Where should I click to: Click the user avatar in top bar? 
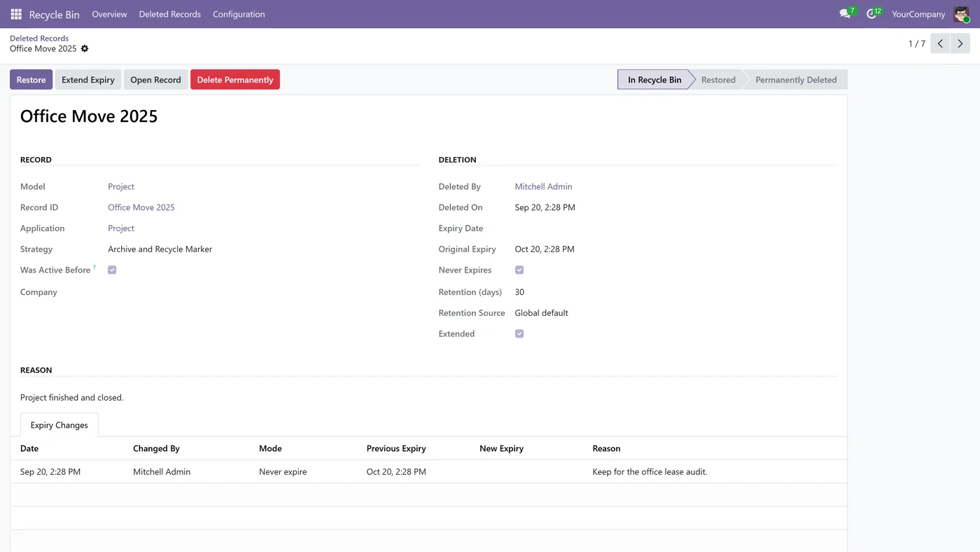(x=961, y=14)
